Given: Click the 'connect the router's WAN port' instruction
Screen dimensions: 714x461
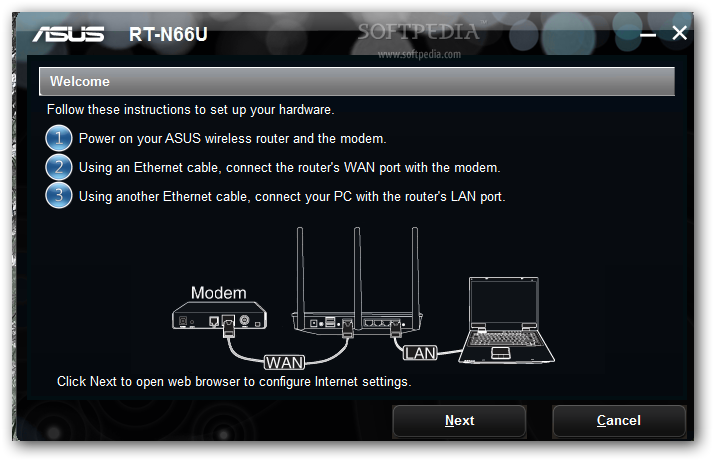Looking at the screenshot, I should pos(290,168).
